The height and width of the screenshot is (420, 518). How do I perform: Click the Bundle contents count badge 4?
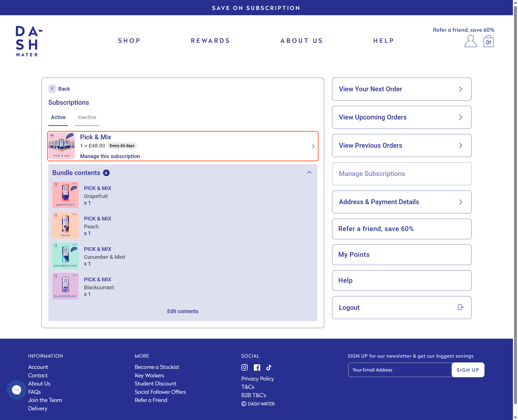coord(106,173)
